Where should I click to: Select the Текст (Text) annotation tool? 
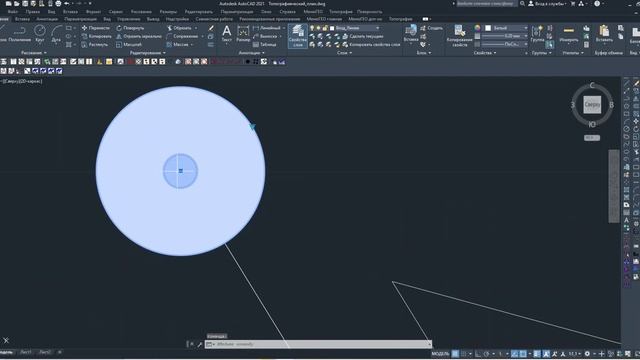tap(227, 33)
